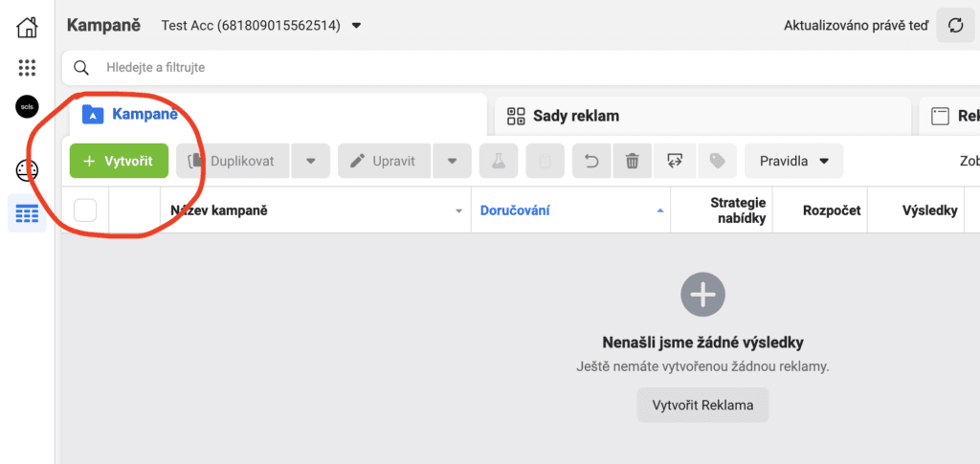Click the magnifier search icon
This screenshot has height=464, width=980.
pyautogui.click(x=81, y=67)
